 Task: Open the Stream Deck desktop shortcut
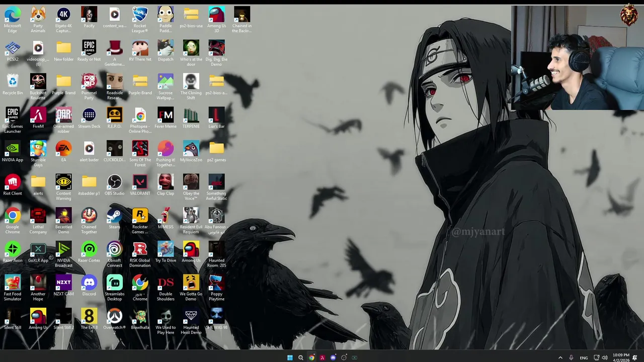click(x=89, y=118)
